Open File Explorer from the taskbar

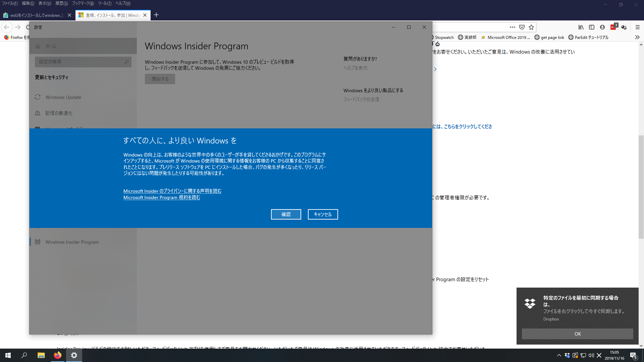tap(41, 355)
